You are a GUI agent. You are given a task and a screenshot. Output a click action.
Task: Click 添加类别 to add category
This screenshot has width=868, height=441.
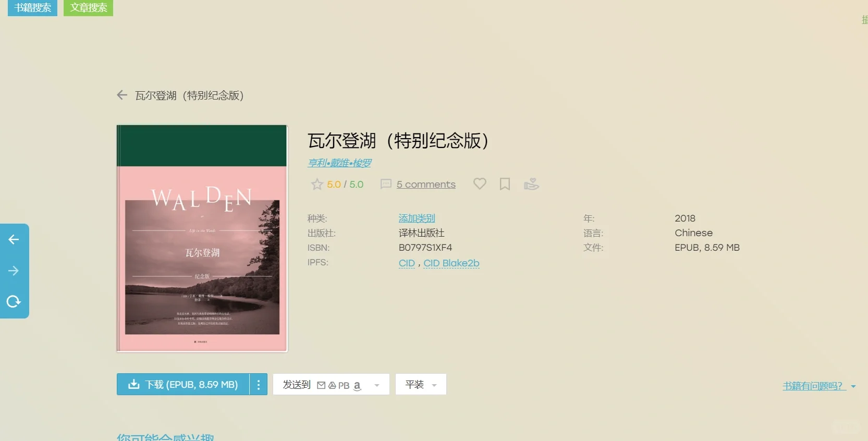tap(417, 218)
